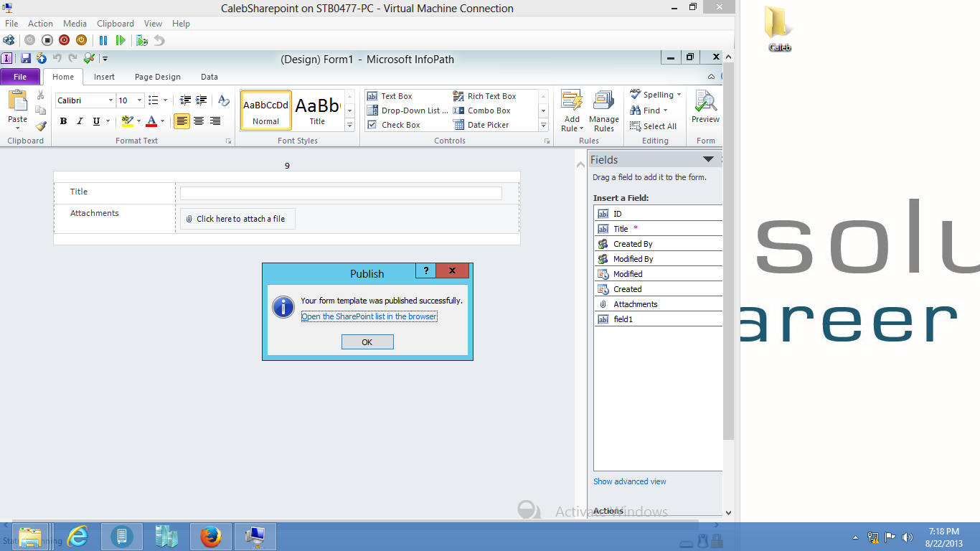Click the VM Snapshot icon
This screenshot has width=980, height=551.
click(x=142, y=40)
